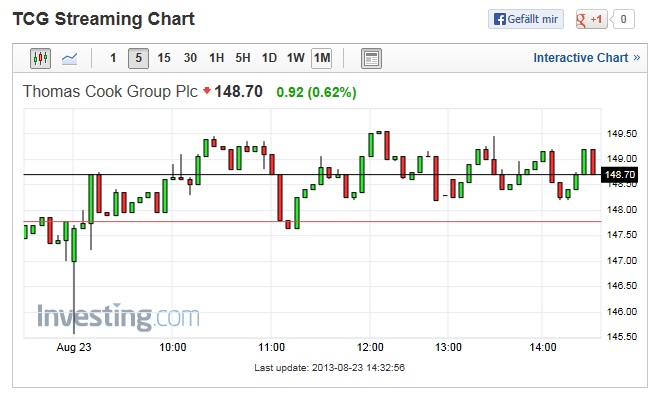Image resolution: width=656 pixels, height=395 pixels.
Task: Click the double chevron after Interactive Chart
Action: tap(637, 57)
